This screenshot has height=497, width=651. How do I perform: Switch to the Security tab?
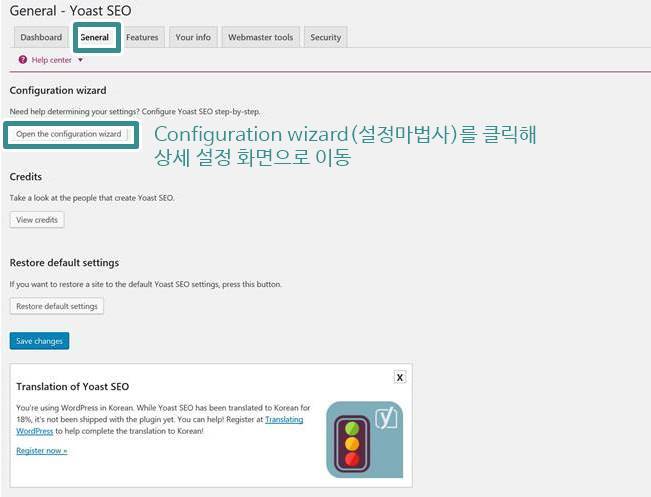pyautogui.click(x=326, y=37)
